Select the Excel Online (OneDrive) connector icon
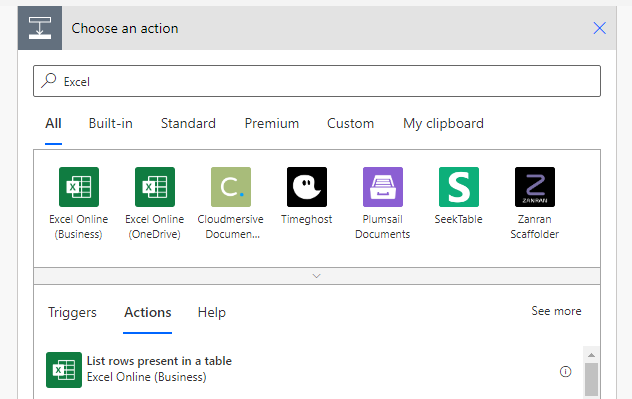 coord(155,187)
